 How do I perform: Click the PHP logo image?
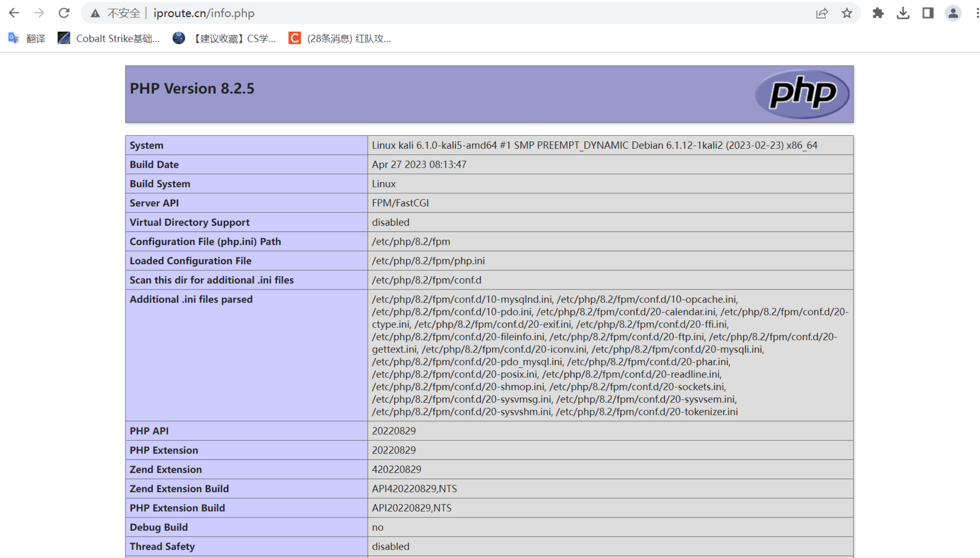click(x=802, y=94)
